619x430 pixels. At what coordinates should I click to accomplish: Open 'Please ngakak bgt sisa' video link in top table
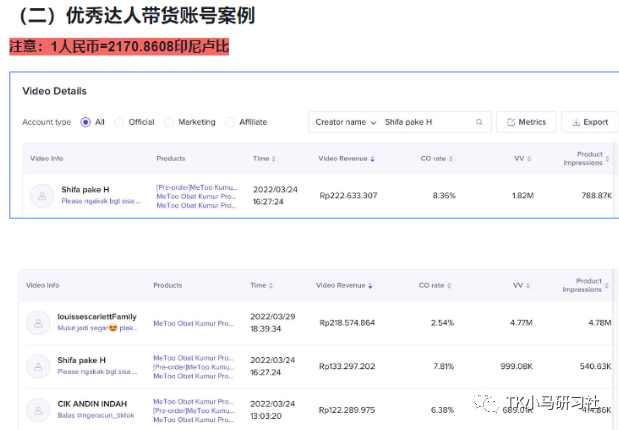(x=101, y=201)
